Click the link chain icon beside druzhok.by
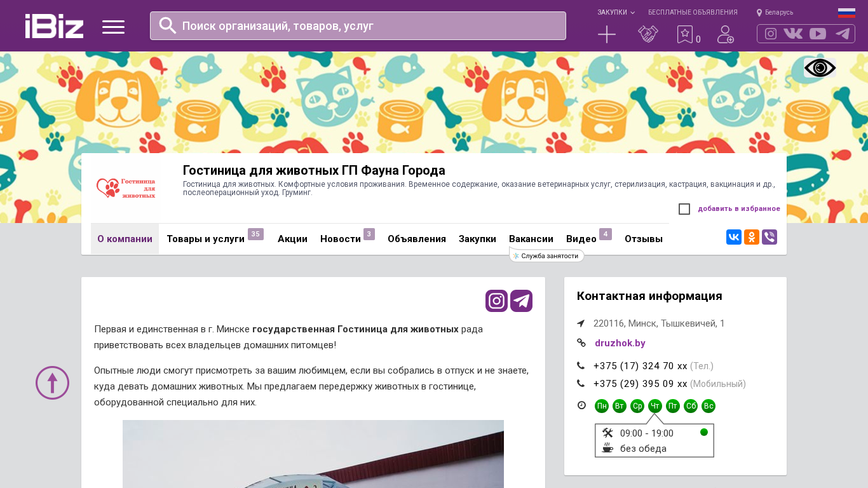Image resolution: width=868 pixels, height=488 pixels. 581,343
